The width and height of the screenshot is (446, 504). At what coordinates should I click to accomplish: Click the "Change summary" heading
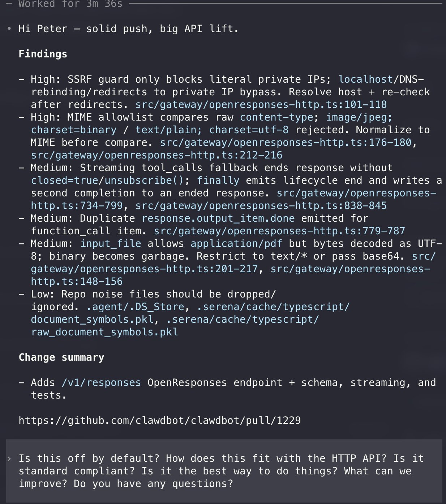click(61, 357)
